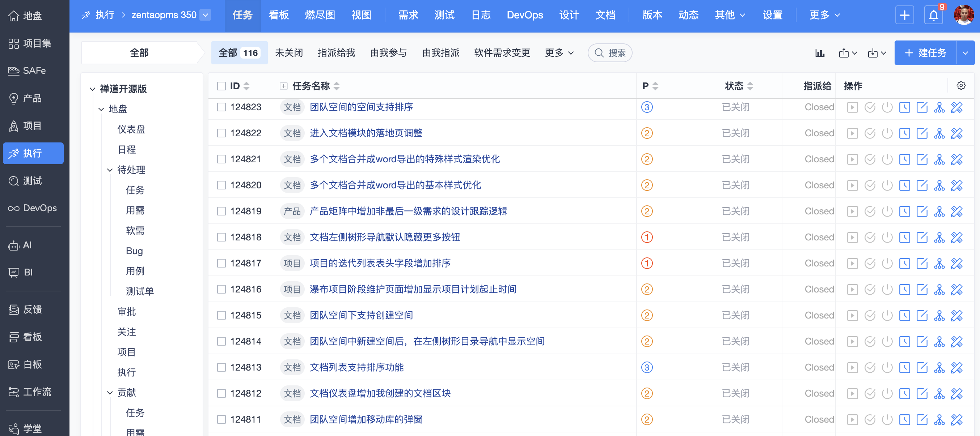Switch to the 燃尽图 tab
The width and height of the screenshot is (980, 436).
click(320, 15)
